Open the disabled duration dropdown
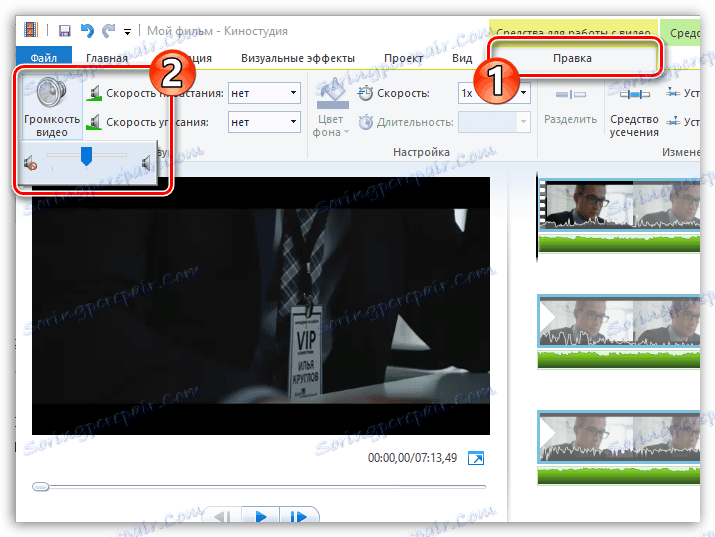 [494, 122]
